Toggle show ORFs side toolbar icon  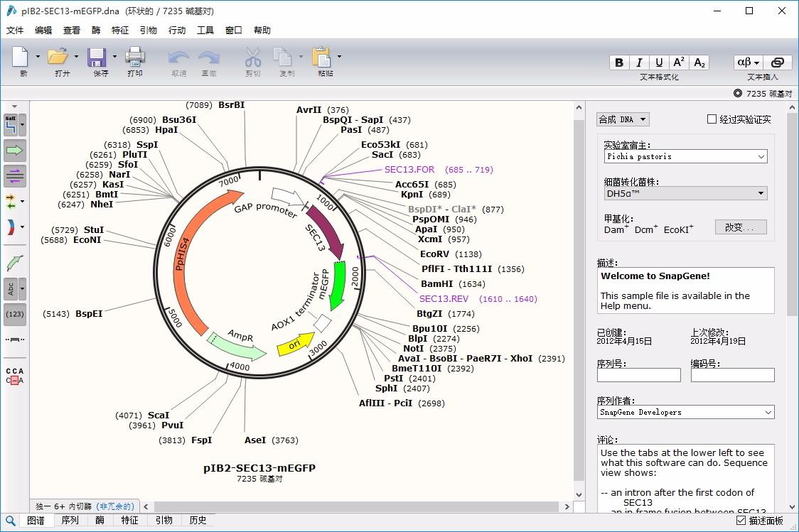11,202
